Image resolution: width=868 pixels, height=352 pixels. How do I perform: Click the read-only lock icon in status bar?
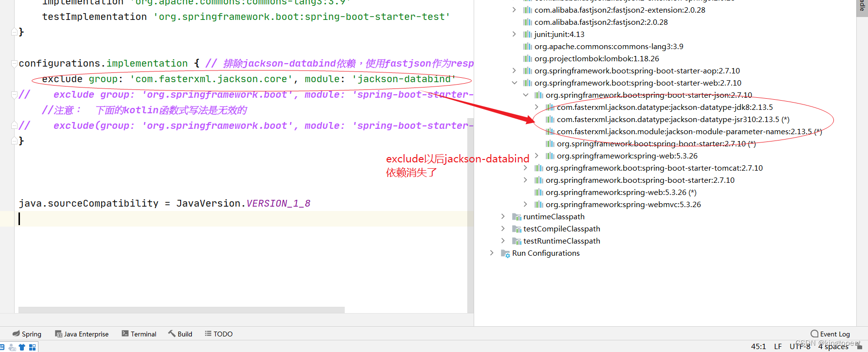coord(859,347)
